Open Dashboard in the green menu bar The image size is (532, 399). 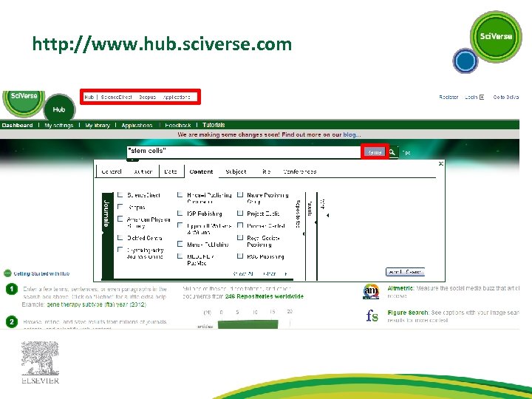coord(17,125)
